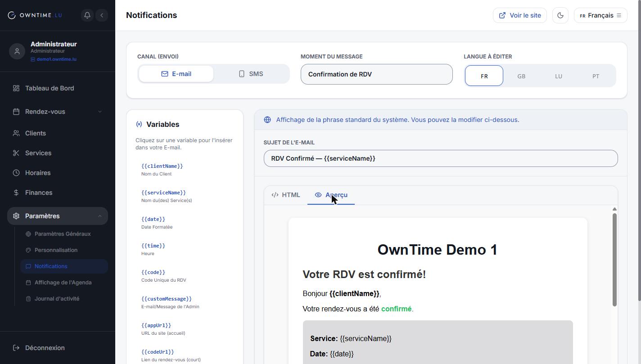Select the SMS channel
The image size is (641, 364).
251,74
